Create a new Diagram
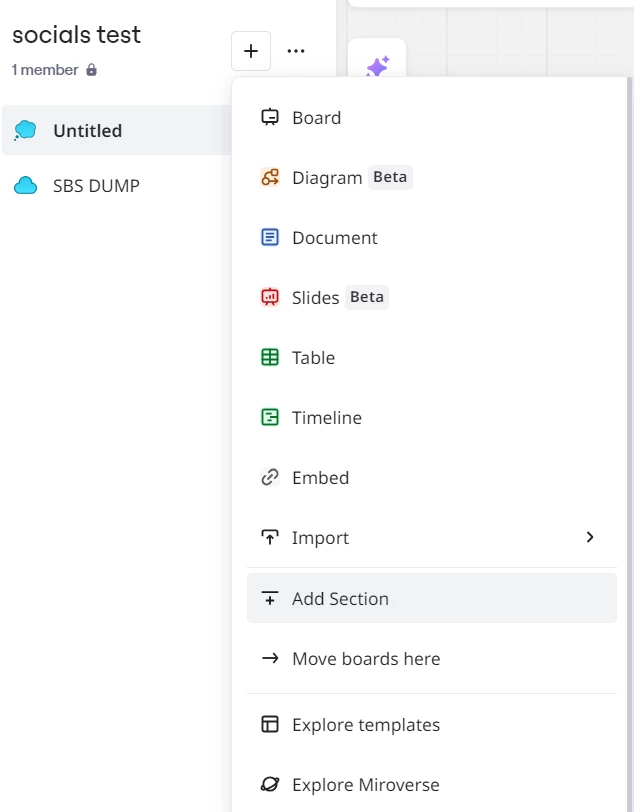 pos(431,178)
